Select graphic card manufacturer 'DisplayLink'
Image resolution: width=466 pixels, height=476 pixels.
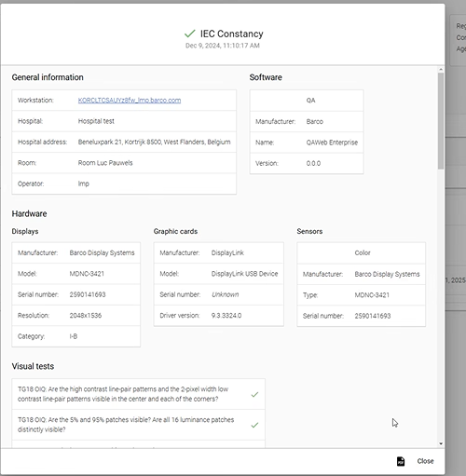(x=227, y=252)
